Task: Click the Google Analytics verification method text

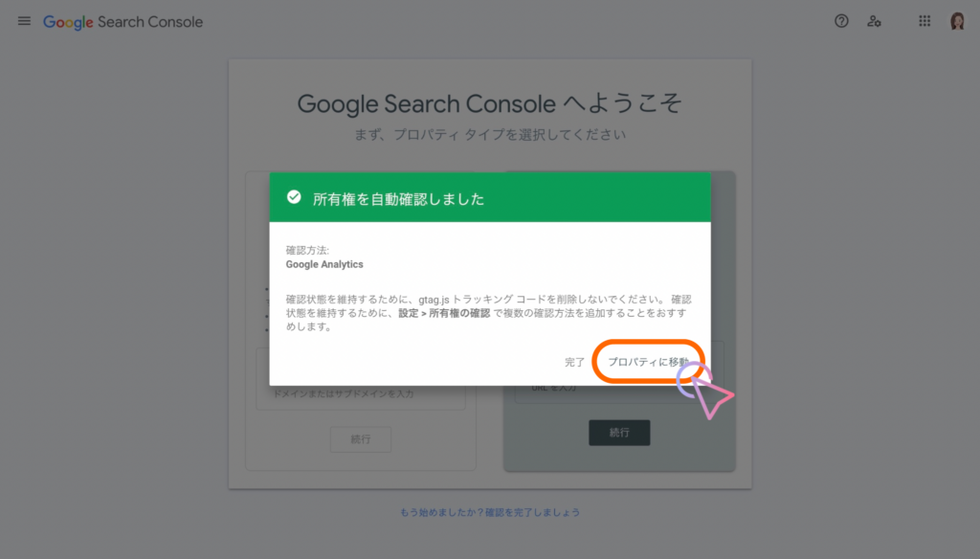Action: pyautogui.click(x=324, y=264)
